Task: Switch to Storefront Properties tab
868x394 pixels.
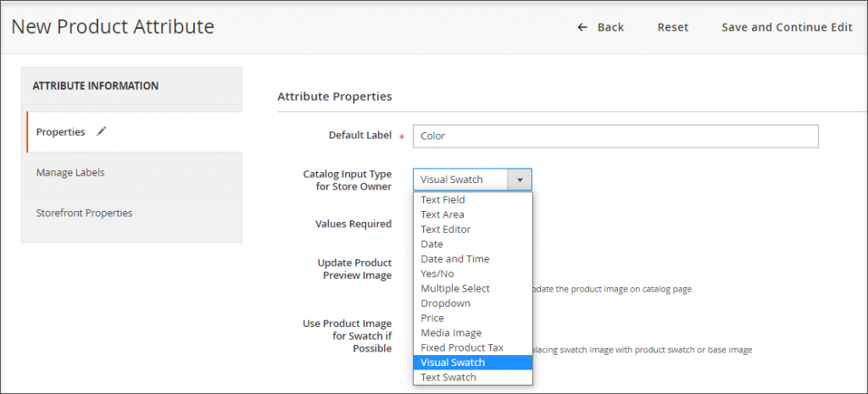Action: point(84,213)
